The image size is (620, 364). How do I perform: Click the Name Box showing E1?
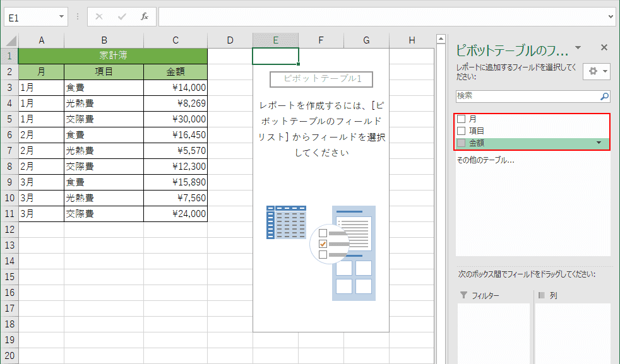pos(32,18)
